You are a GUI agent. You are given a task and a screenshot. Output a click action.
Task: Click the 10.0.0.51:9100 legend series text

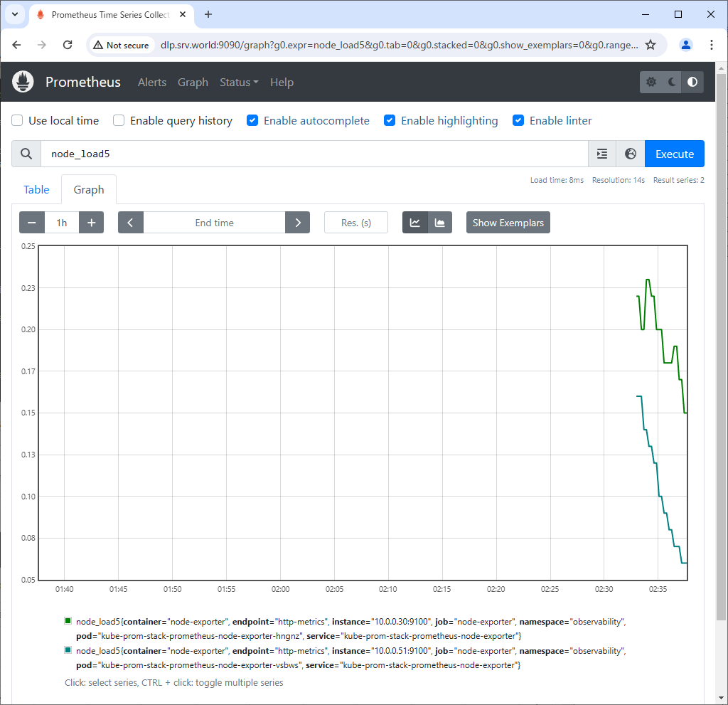pyautogui.click(x=351, y=658)
